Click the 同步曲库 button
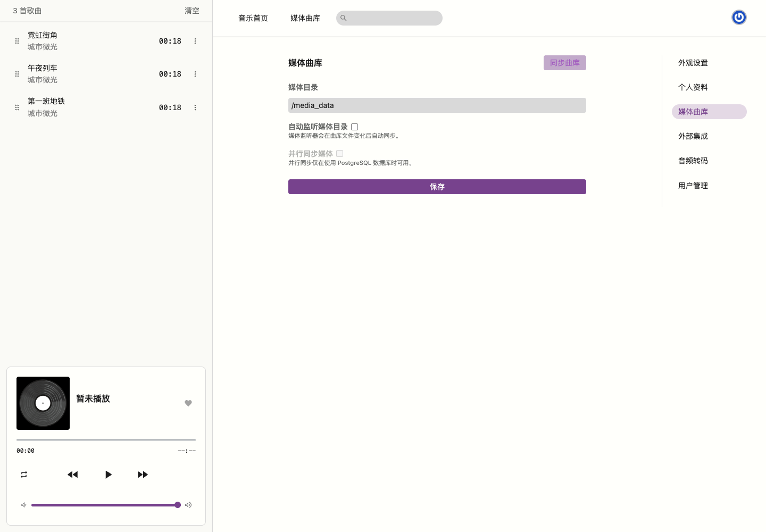 pyautogui.click(x=565, y=63)
